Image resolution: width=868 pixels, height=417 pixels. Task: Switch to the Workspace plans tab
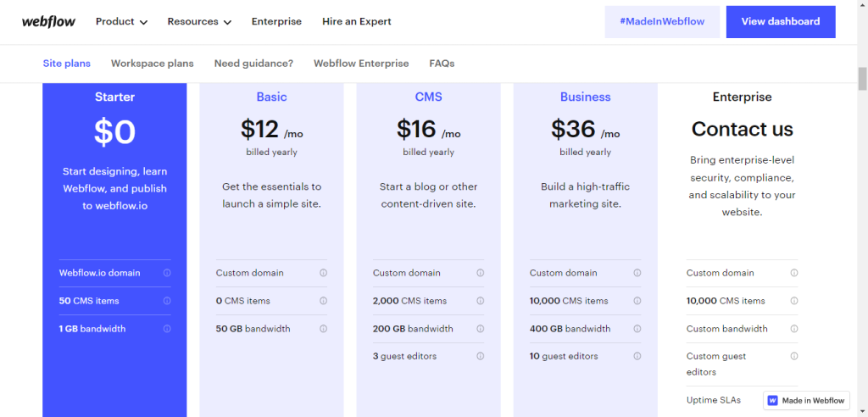(x=153, y=63)
